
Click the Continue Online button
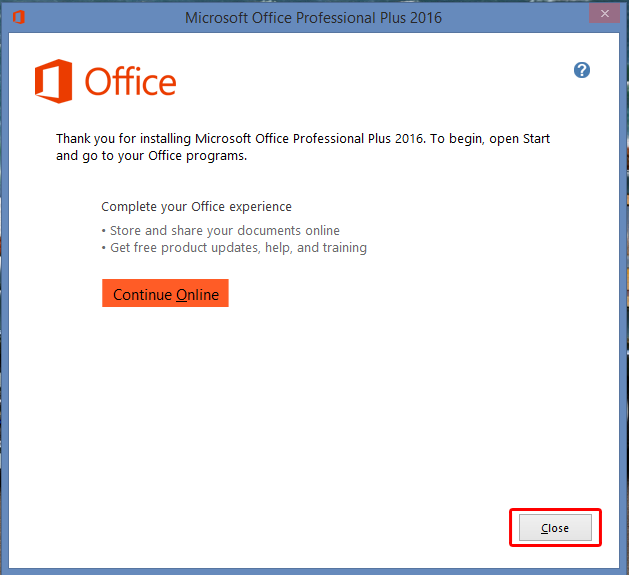[165, 293]
